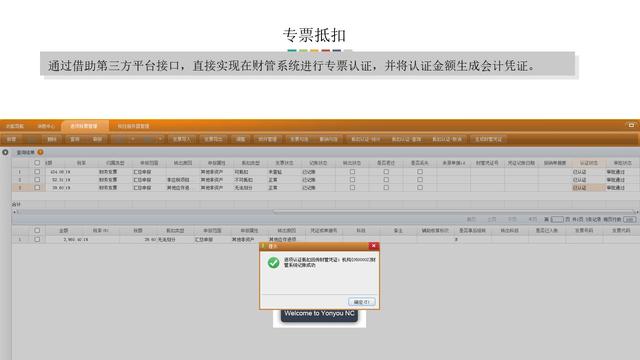The image size is (640, 360).
Task: Click the 新增 toolbar button
Action: (11, 139)
